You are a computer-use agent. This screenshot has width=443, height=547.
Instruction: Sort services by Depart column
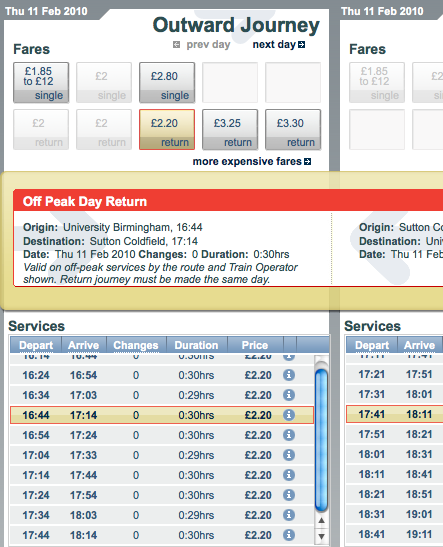pyautogui.click(x=36, y=345)
